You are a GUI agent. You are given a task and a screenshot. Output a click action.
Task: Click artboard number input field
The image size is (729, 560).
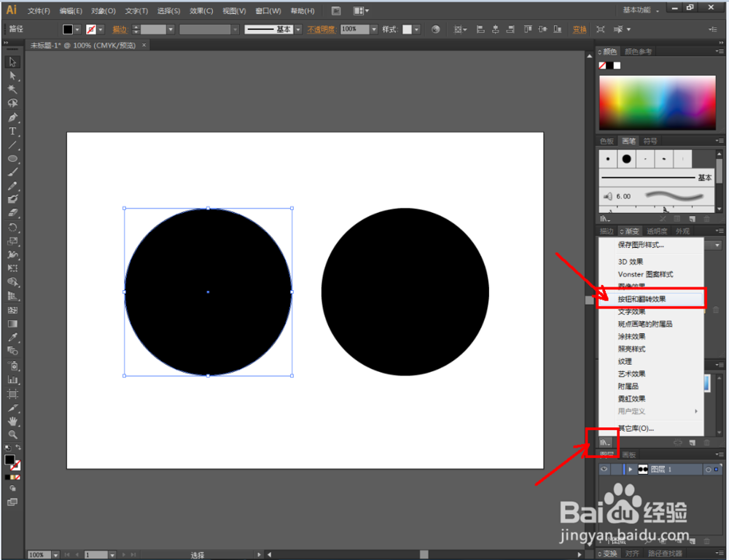click(x=96, y=555)
